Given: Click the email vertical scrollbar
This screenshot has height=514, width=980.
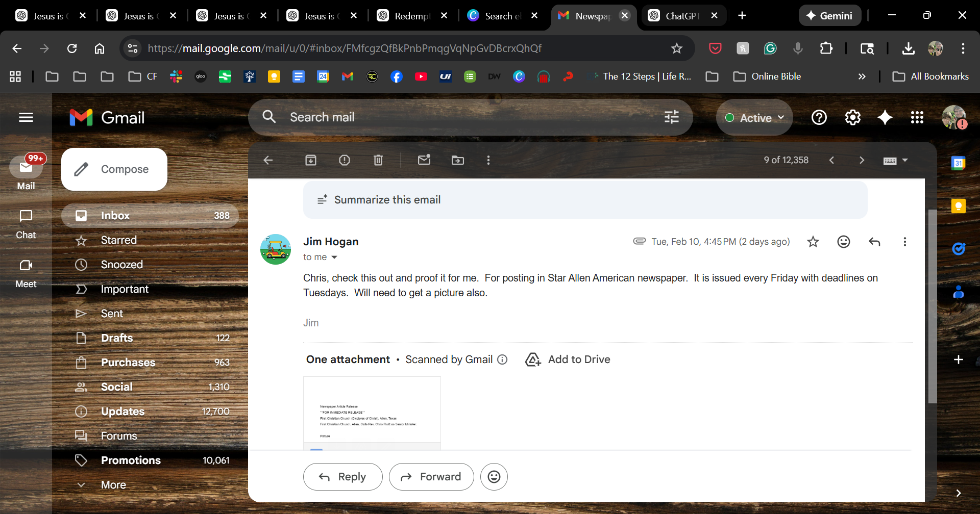Looking at the screenshot, I should pos(932,306).
